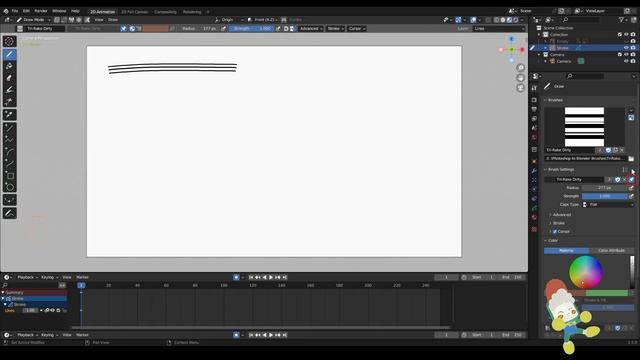Select the Cursor tool in the toolbar
Screen dimensions: 640x360
(9, 41)
